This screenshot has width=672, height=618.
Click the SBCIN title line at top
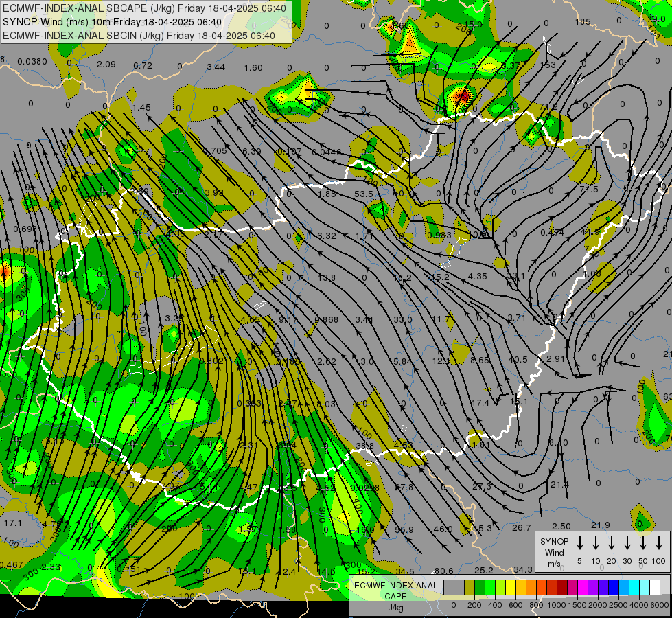pyautogui.click(x=139, y=36)
